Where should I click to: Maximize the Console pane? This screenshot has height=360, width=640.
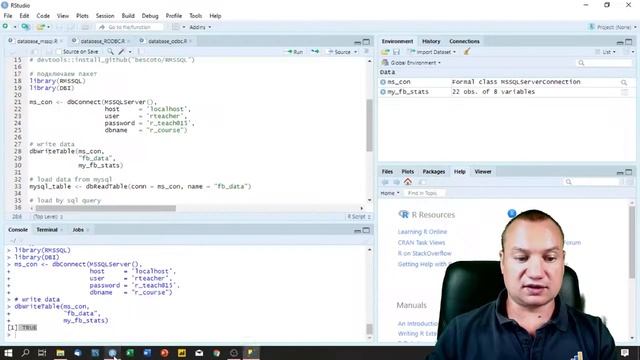[x=366, y=230]
